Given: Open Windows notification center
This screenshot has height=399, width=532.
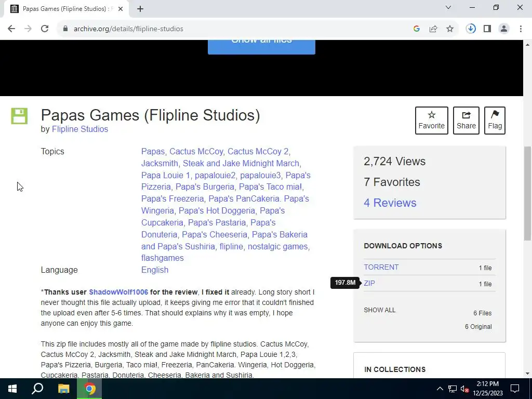Looking at the screenshot, I should coord(515,389).
